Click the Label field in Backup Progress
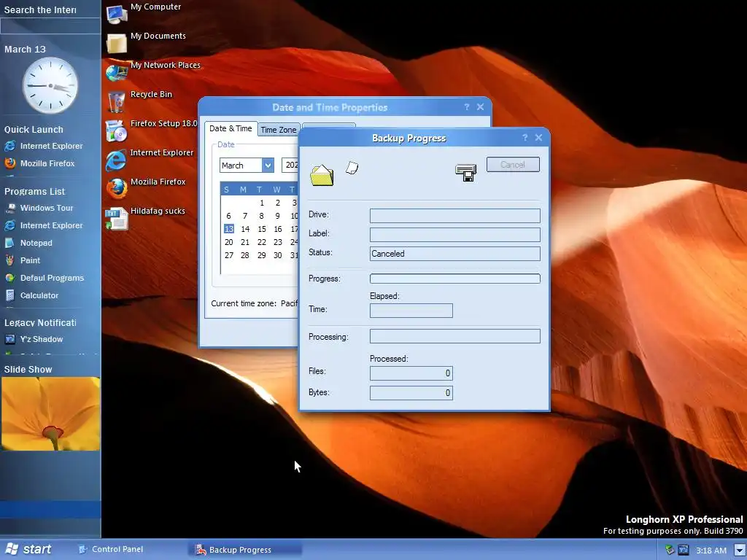Screen dimensions: 747x560 (455, 235)
